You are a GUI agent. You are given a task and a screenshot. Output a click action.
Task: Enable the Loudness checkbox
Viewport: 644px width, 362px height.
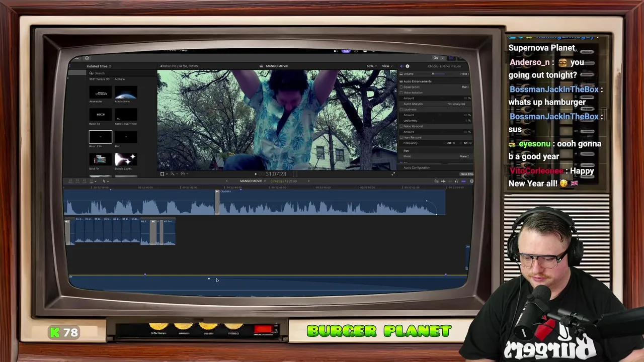coord(401,109)
